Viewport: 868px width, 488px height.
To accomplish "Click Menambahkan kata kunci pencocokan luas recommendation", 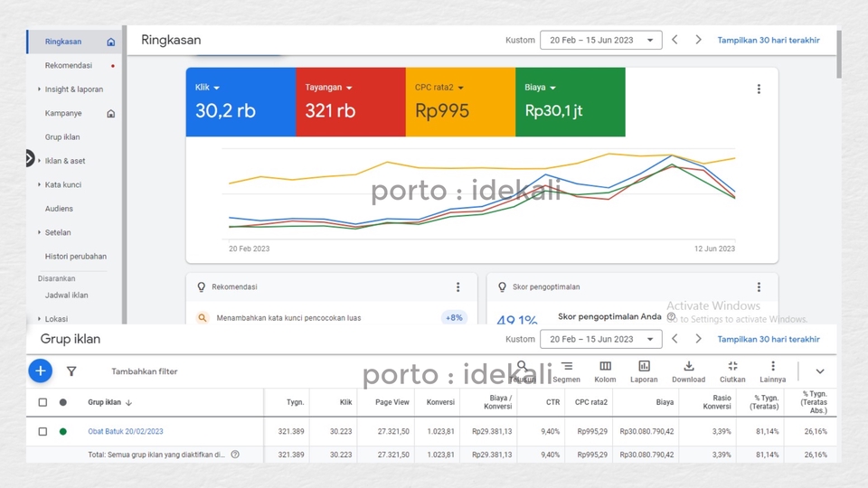I will click(288, 318).
